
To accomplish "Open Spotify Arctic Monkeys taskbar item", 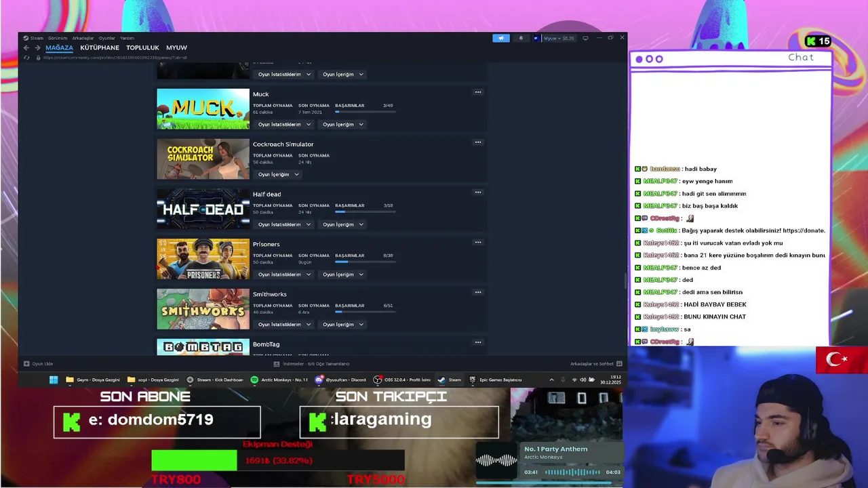I will tap(279, 380).
